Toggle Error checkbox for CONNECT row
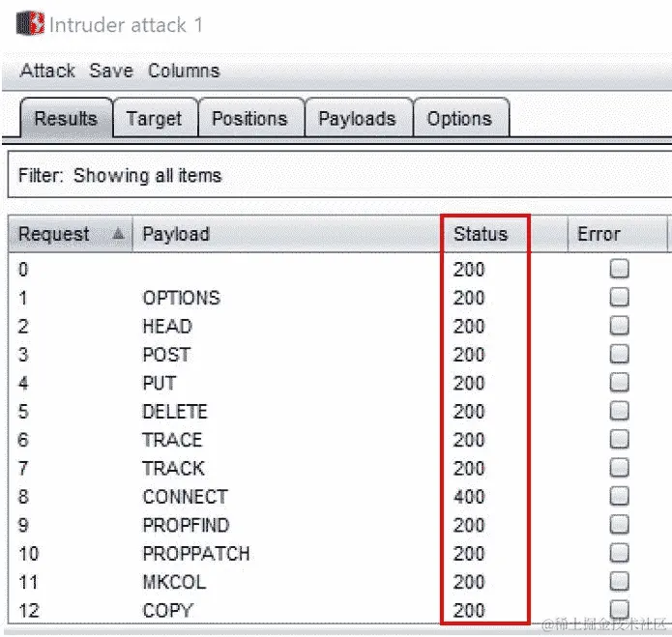 pyautogui.click(x=619, y=496)
